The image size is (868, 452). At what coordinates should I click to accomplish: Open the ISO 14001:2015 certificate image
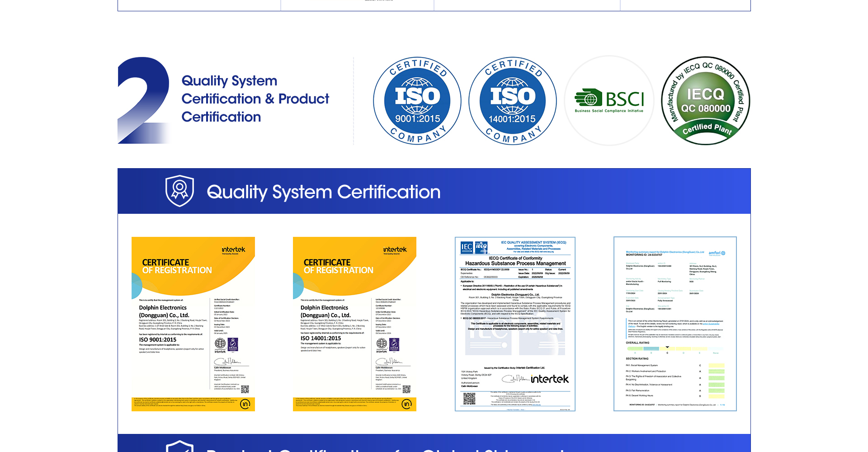click(x=354, y=324)
